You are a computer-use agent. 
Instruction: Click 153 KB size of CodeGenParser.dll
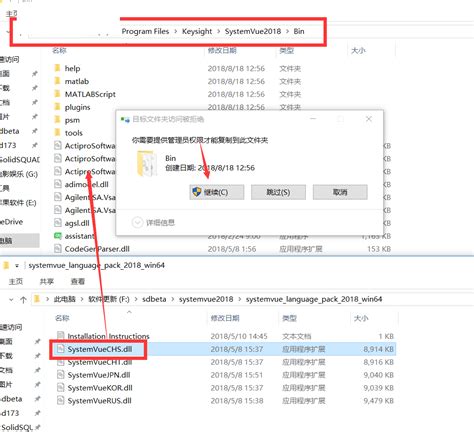(x=379, y=249)
